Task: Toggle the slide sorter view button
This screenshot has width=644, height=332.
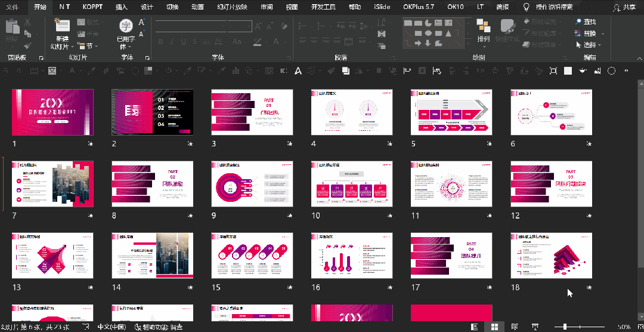Action: click(x=494, y=327)
